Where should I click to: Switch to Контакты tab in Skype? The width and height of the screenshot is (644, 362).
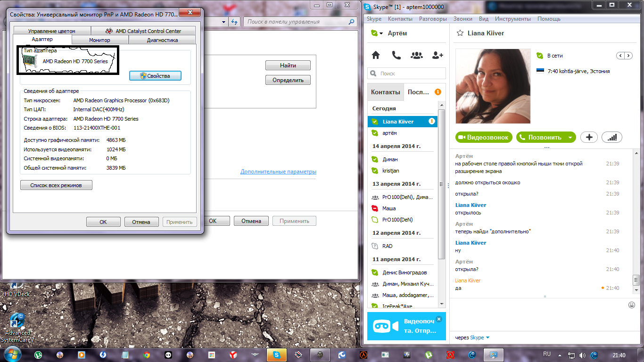coord(385,92)
